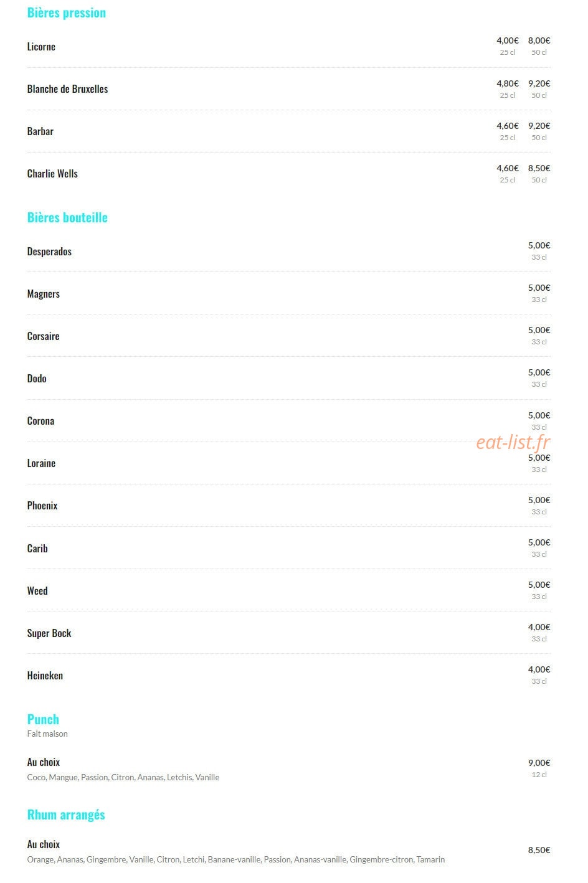Open the Bières bouteille section heading
The image size is (588, 883).
pyautogui.click(x=67, y=217)
